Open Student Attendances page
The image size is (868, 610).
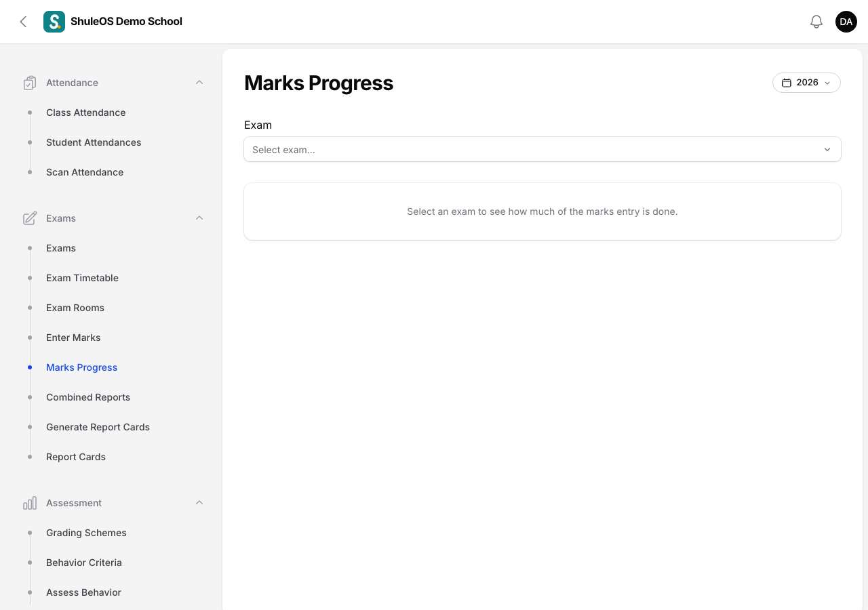point(94,142)
